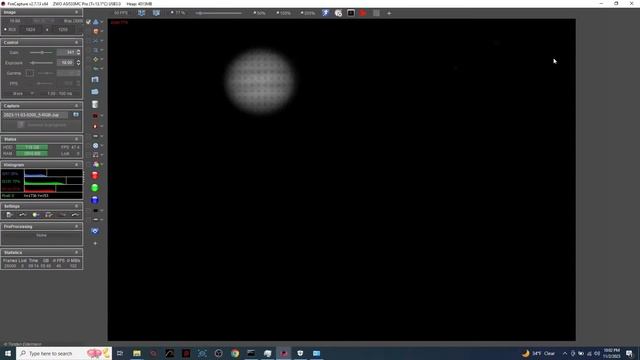Click last curve icon in Settings panel

(x=75, y=215)
